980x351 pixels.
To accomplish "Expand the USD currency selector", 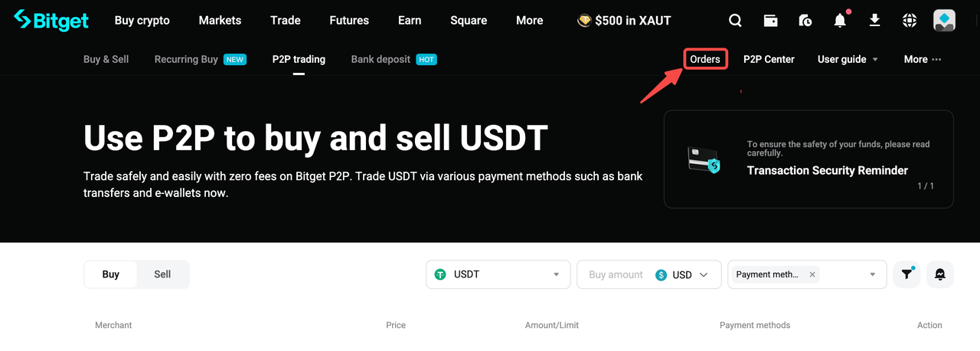I will click(x=688, y=274).
